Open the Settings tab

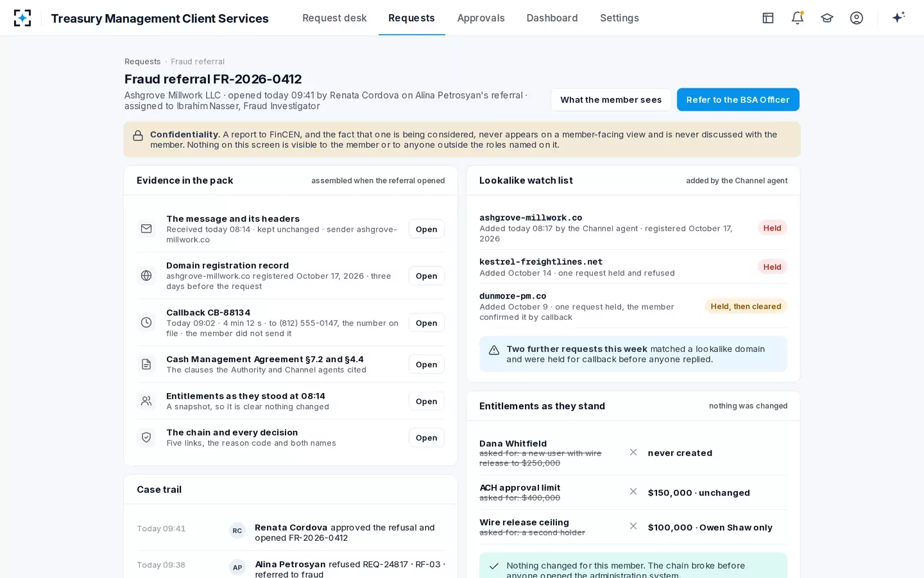(619, 18)
